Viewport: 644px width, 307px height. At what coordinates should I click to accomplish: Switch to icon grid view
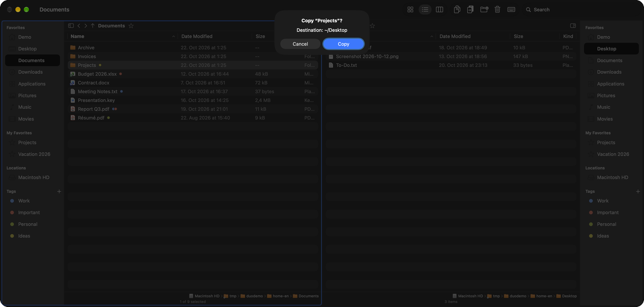[x=410, y=10]
